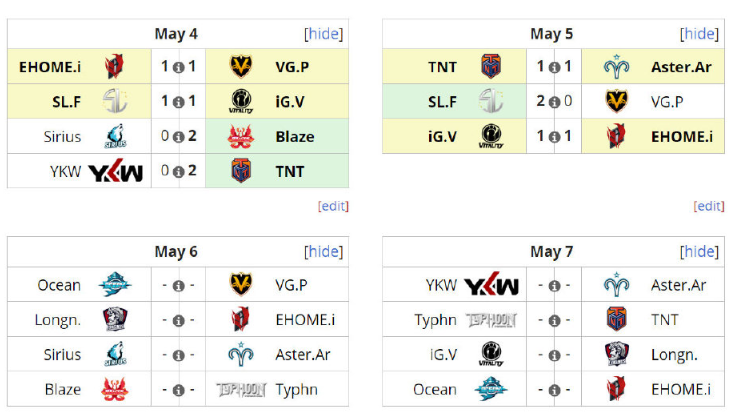Click the Aster.Ar logo in May 5 table
The height and width of the screenshot is (412, 745).
pyautogui.click(x=616, y=67)
